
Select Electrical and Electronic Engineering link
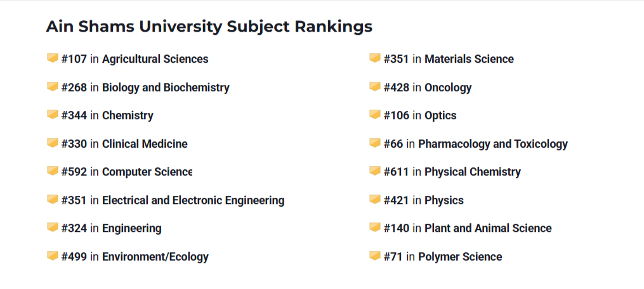tap(193, 200)
